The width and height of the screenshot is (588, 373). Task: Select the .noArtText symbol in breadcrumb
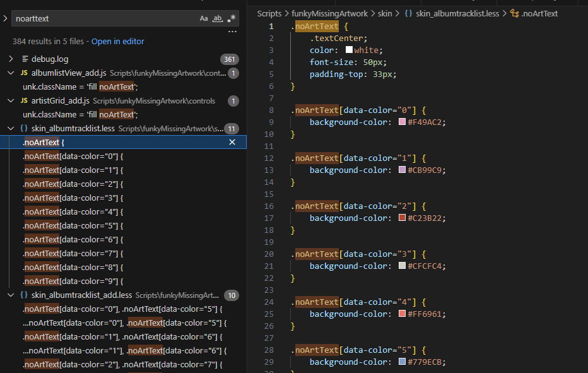538,13
